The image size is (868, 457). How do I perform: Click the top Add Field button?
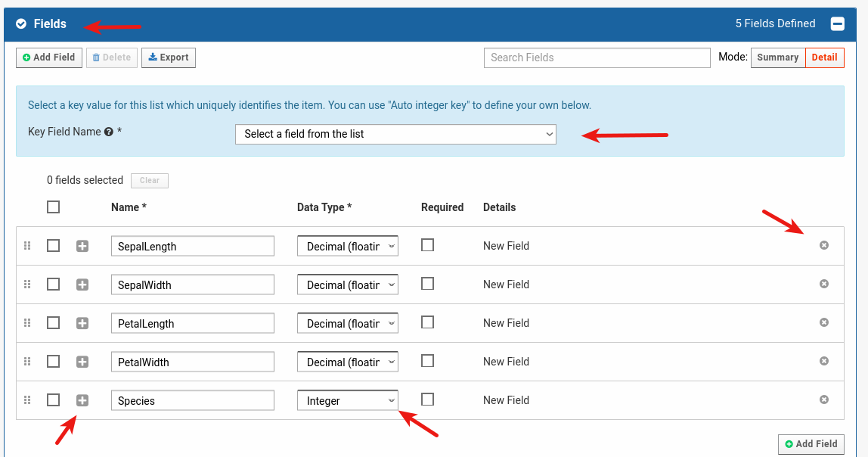pyautogui.click(x=49, y=58)
